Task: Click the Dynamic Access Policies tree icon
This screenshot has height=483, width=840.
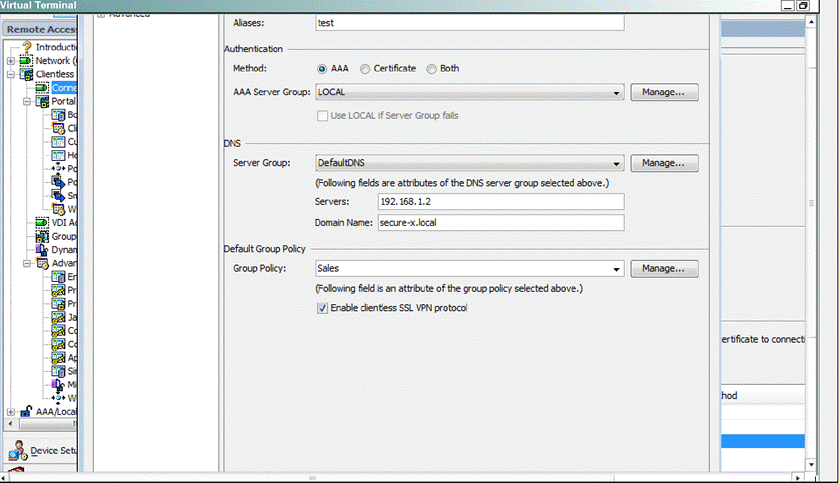Action: [x=42, y=250]
